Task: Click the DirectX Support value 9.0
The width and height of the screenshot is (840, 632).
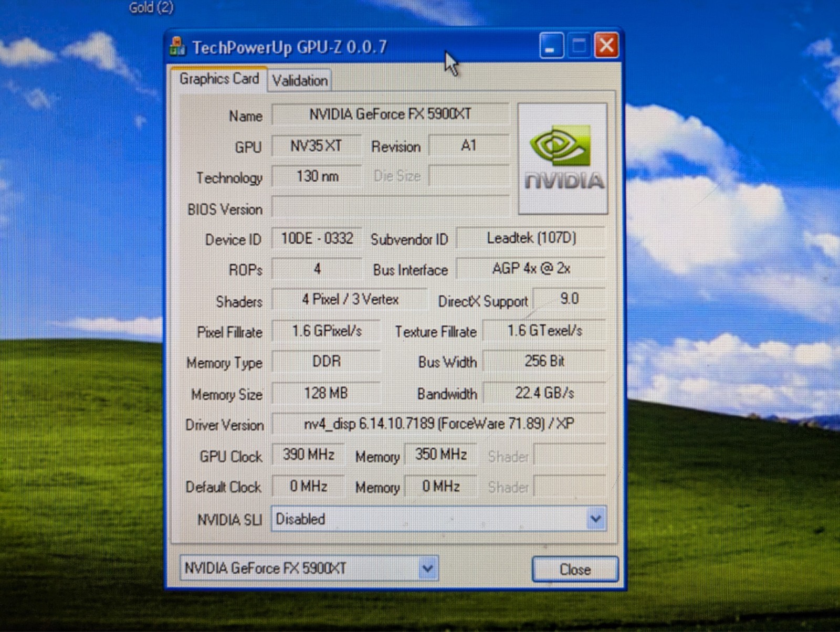Action: (x=570, y=299)
